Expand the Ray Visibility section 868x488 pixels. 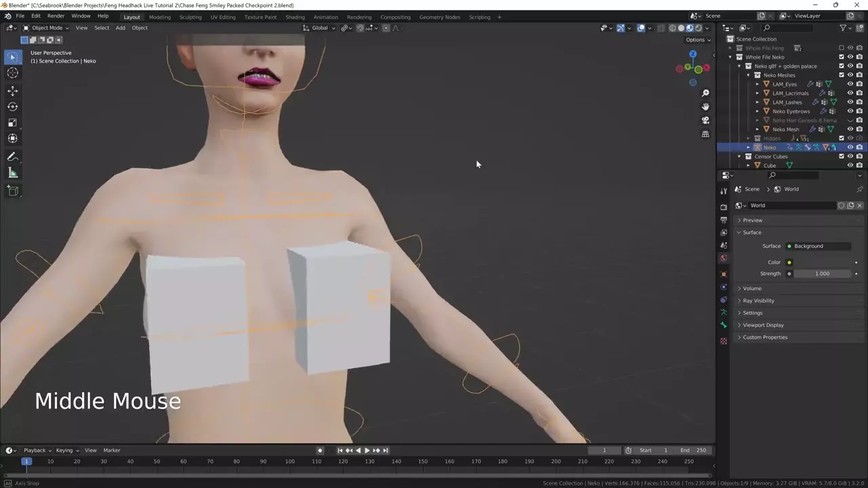pyautogui.click(x=757, y=301)
